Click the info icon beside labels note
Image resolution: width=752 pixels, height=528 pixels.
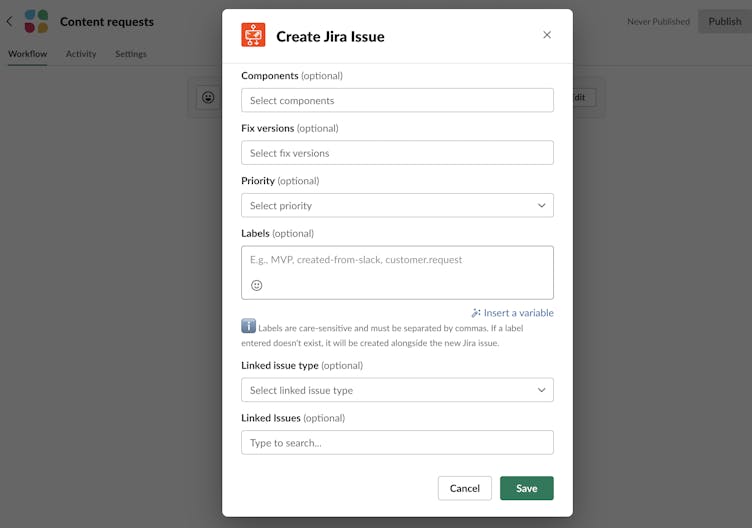[x=248, y=326]
